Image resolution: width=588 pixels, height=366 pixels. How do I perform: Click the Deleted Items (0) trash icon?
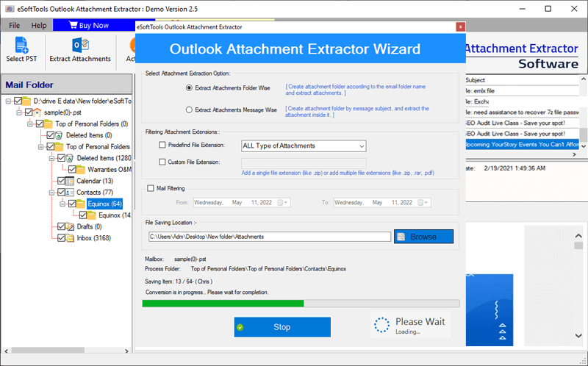[x=59, y=135]
